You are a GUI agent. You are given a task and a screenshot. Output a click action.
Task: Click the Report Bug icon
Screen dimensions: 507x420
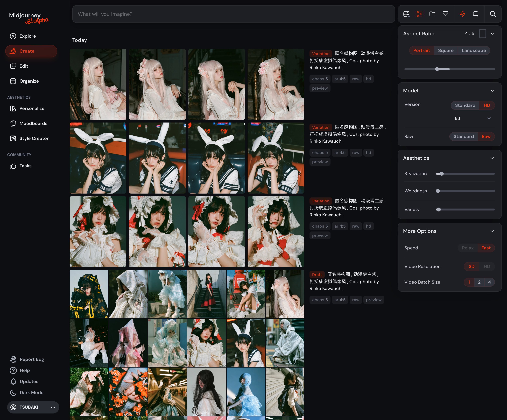tap(13, 359)
